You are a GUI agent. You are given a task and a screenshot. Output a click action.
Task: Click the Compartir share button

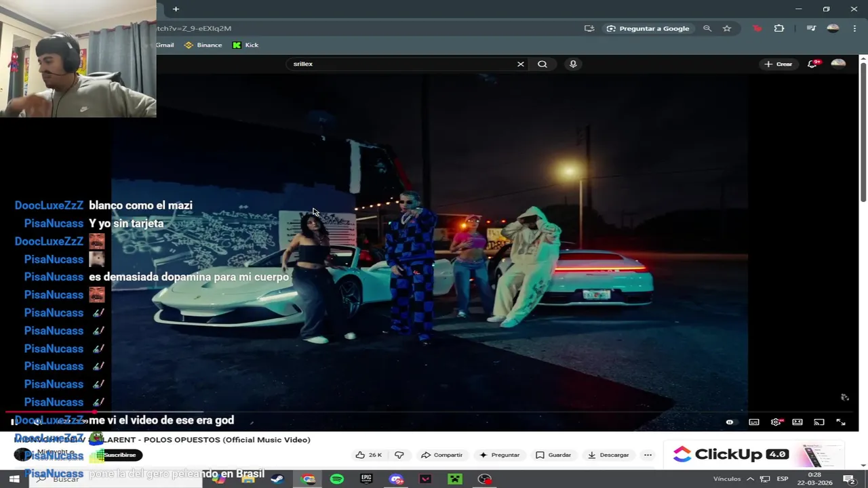pyautogui.click(x=441, y=455)
